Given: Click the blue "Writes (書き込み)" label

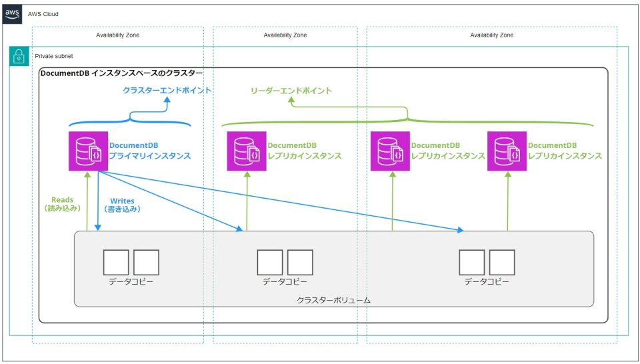Looking at the screenshot, I should point(123,205).
